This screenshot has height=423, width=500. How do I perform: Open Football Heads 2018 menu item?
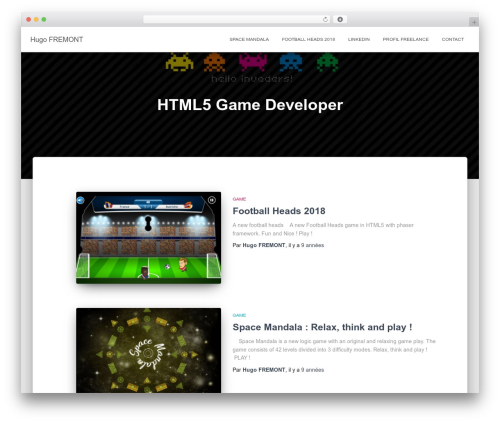308,39
